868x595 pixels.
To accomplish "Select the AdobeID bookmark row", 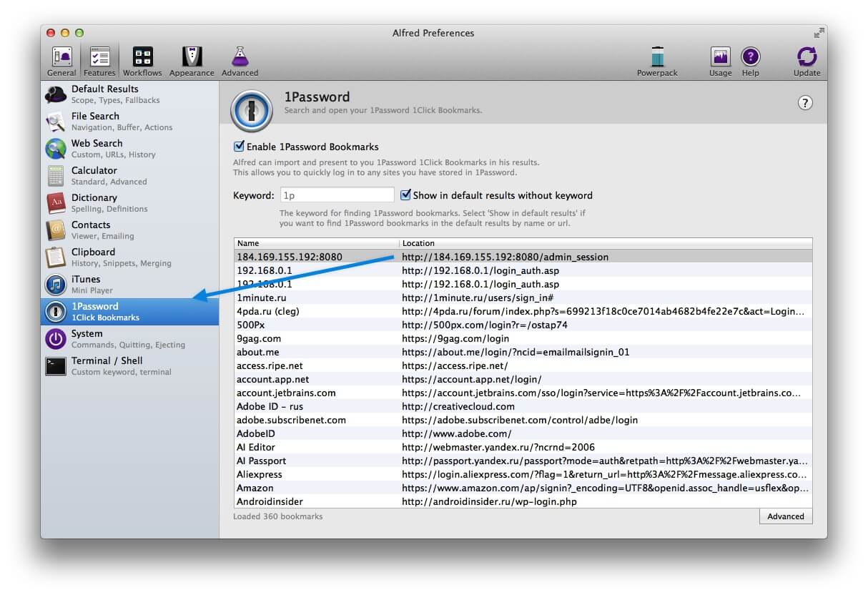I will click(x=523, y=433).
